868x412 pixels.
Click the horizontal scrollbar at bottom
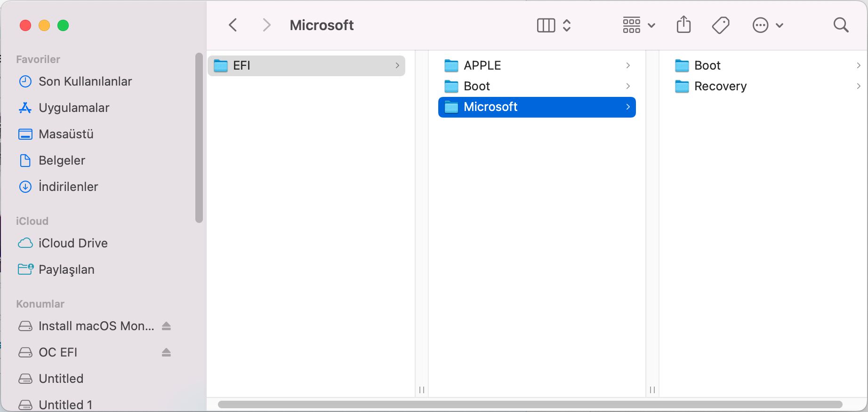530,404
